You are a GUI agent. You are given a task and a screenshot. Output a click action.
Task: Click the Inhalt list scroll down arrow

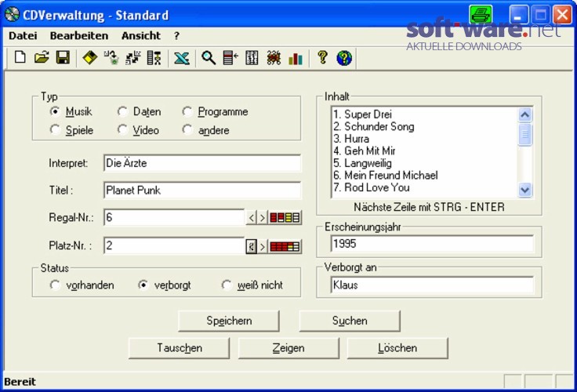click(525, 190)
